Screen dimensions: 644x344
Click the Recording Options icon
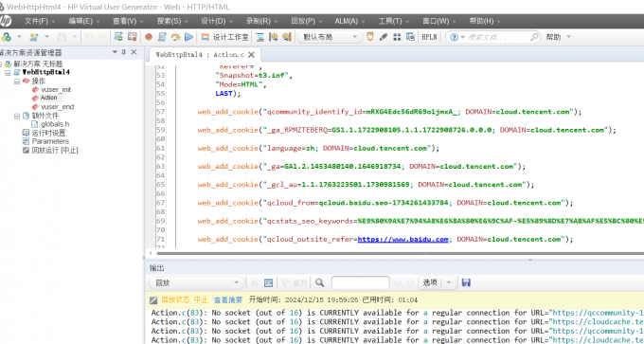(x=132, y=37)
